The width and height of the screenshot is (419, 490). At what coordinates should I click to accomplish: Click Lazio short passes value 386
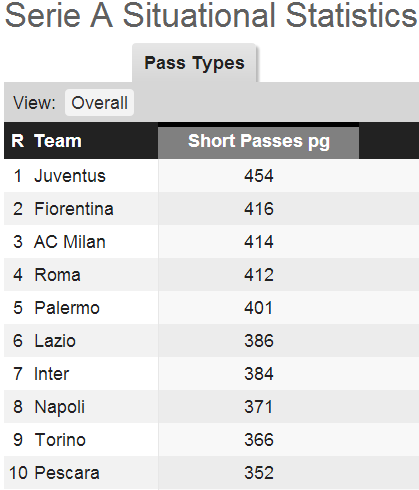tap(259, 341)
